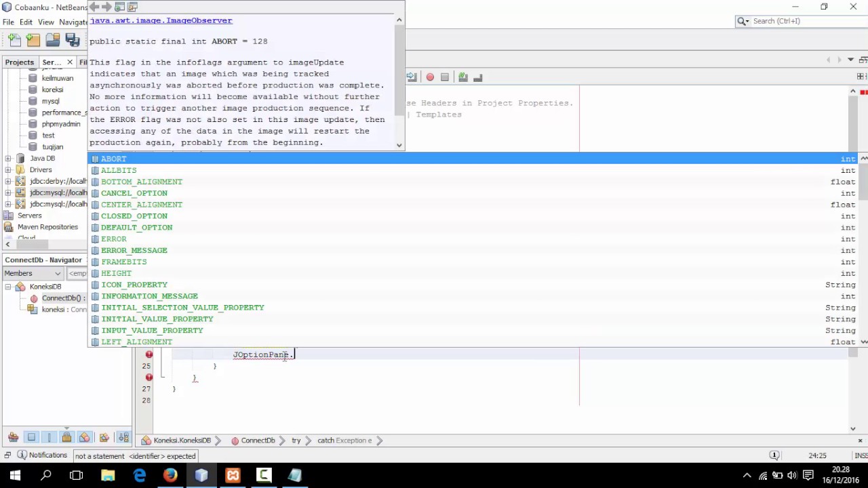Open the Members dropdown in Navigator
The width and height of the screenshot is (868, 488).
pyautogui.click(x=33, y=273)
